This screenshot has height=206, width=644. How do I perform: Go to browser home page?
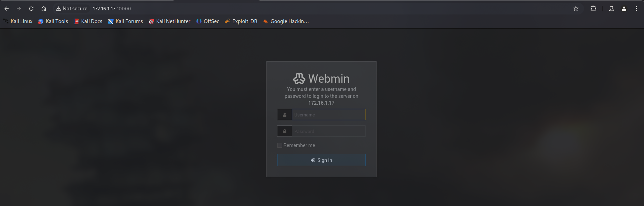click(x=44, y=9)
